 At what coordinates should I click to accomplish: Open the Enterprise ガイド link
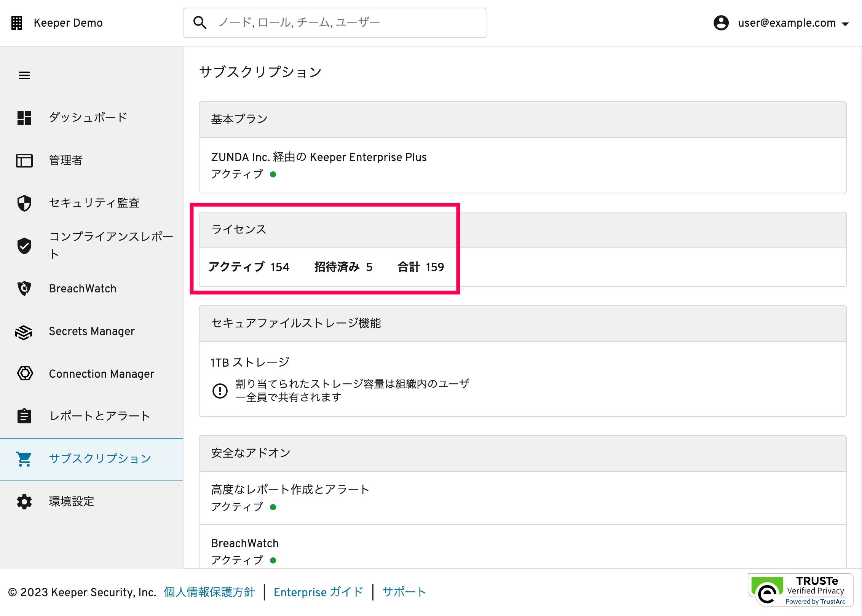point(318,592)
